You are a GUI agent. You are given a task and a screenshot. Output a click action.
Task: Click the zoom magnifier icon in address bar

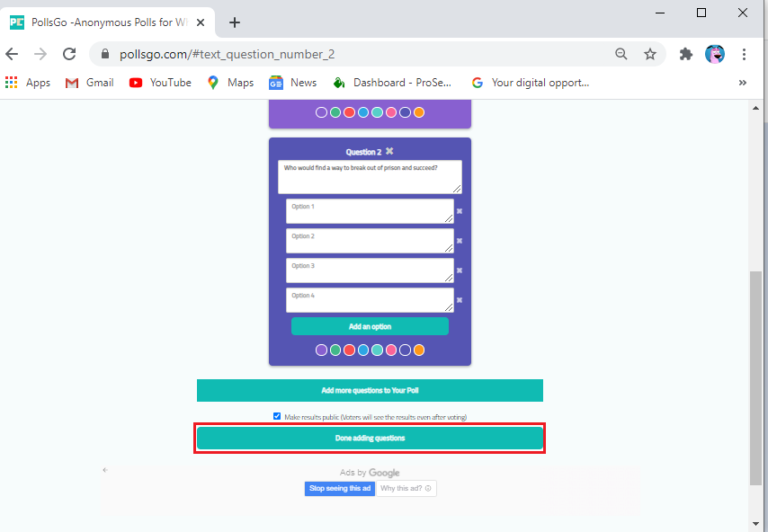pos(621,54)
